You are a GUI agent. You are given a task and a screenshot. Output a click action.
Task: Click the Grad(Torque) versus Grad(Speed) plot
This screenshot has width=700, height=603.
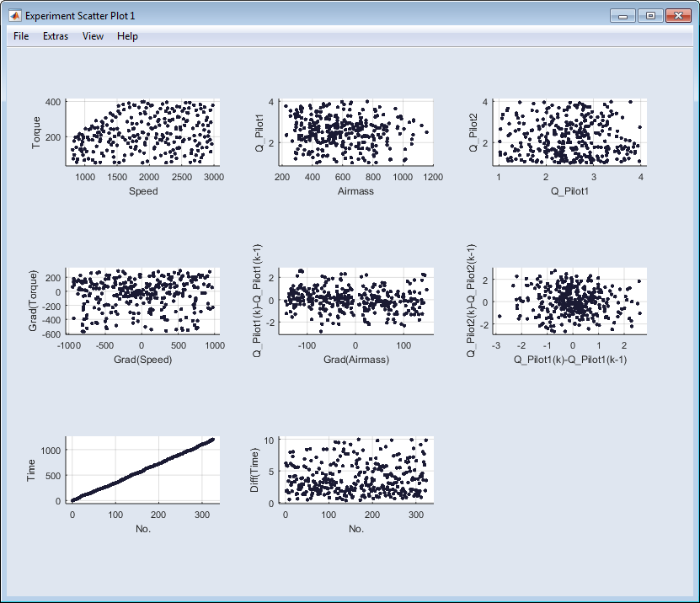click(142, 301)
